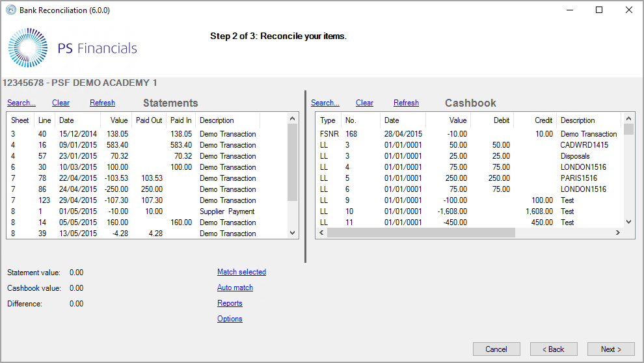The height and width of the screenshot is (363, 644).
Task: Go back with the < Back button
Action: (x=554, y=349)
